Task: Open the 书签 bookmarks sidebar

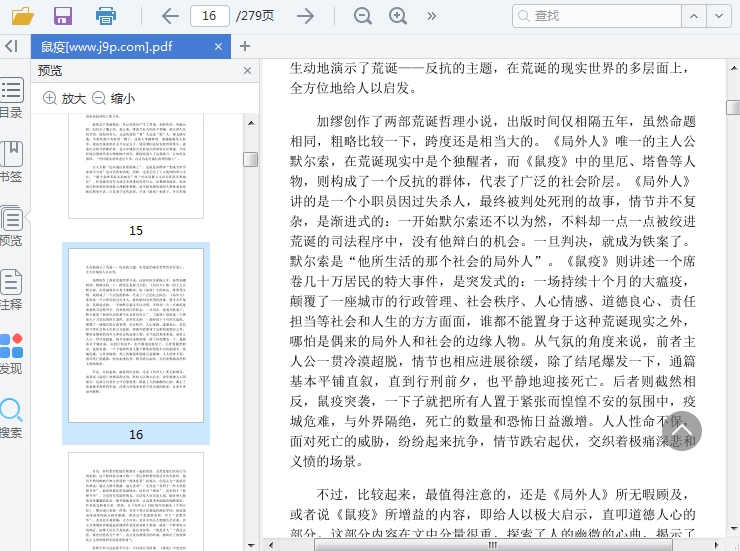Action: pyautogui.click(x=11, y=162)
